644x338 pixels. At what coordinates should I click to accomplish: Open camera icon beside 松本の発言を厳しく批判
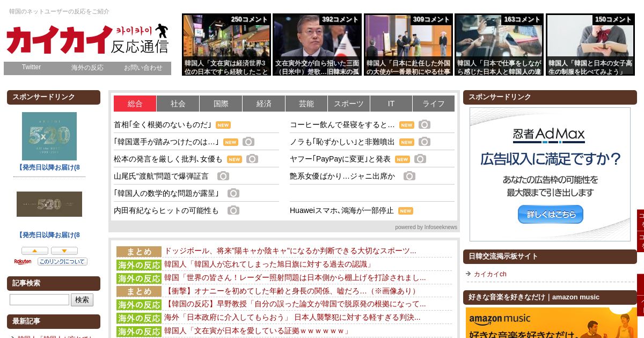coord(252,159)
